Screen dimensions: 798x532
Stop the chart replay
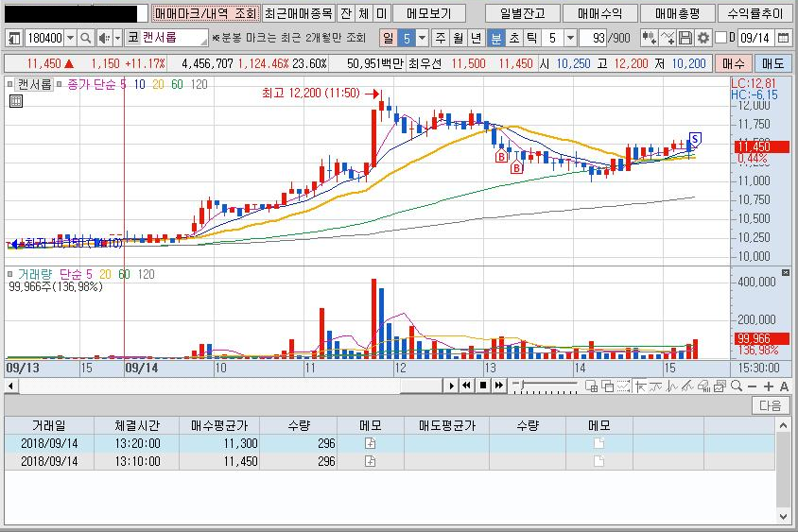(483, 386)
